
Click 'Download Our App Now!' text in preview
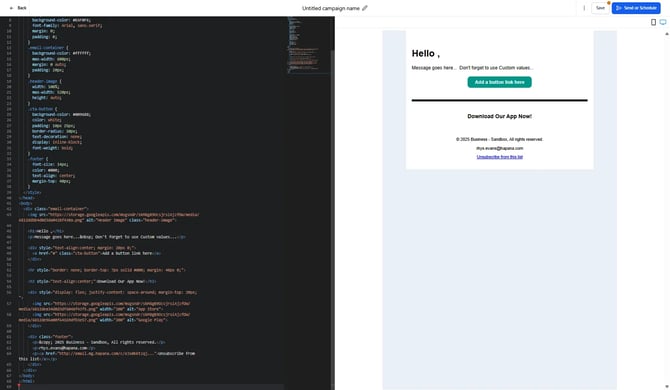pyautogui.click(x=500, y=116)
